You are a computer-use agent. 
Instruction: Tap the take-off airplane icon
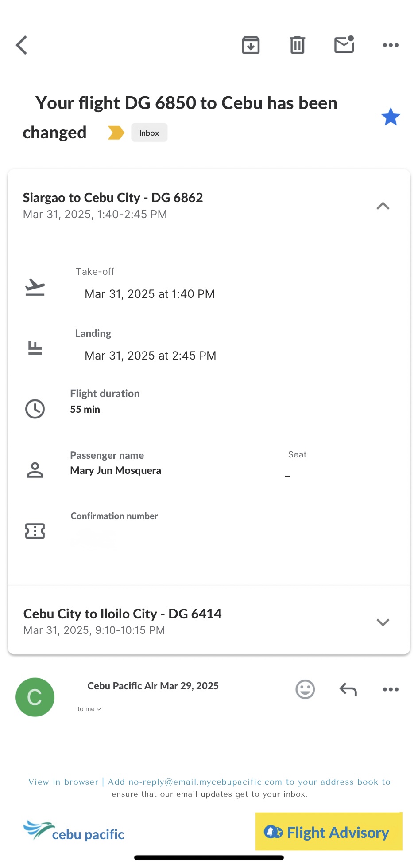point(35,287)
